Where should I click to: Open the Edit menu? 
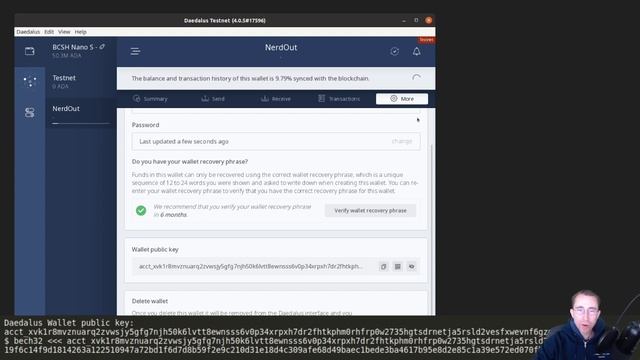pyautogui.click(x=49, y=32)
